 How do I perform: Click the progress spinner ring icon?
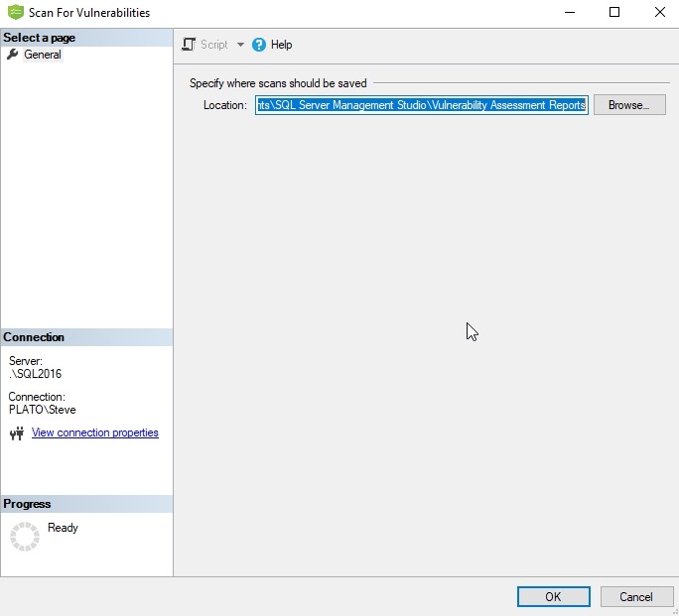tap(24, 537)
